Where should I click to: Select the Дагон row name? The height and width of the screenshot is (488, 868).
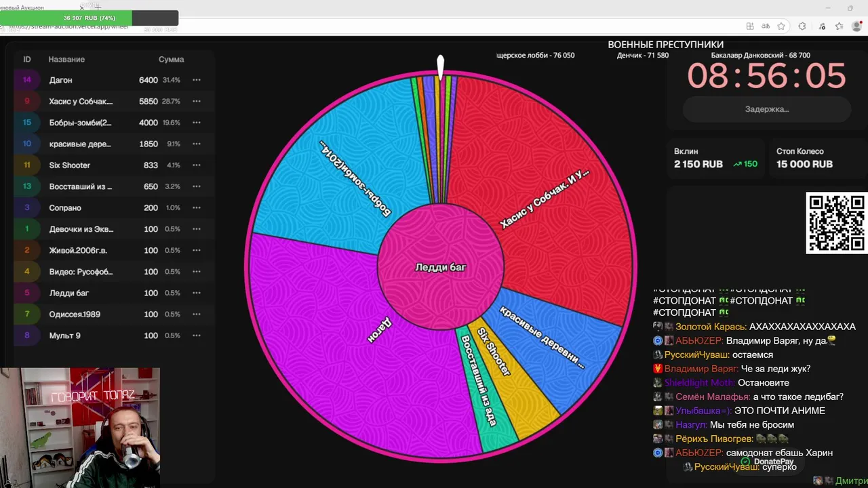(x=60, y=80)
